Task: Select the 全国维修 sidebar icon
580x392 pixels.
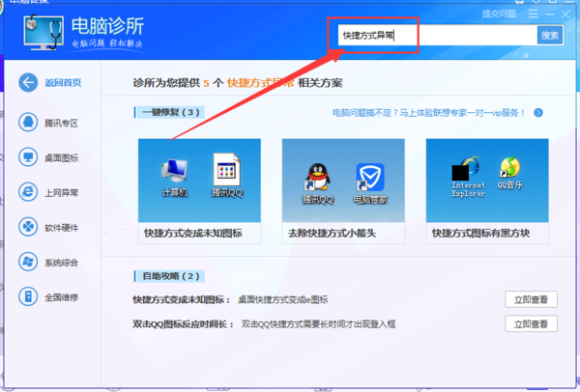Action: click(28, 296)
